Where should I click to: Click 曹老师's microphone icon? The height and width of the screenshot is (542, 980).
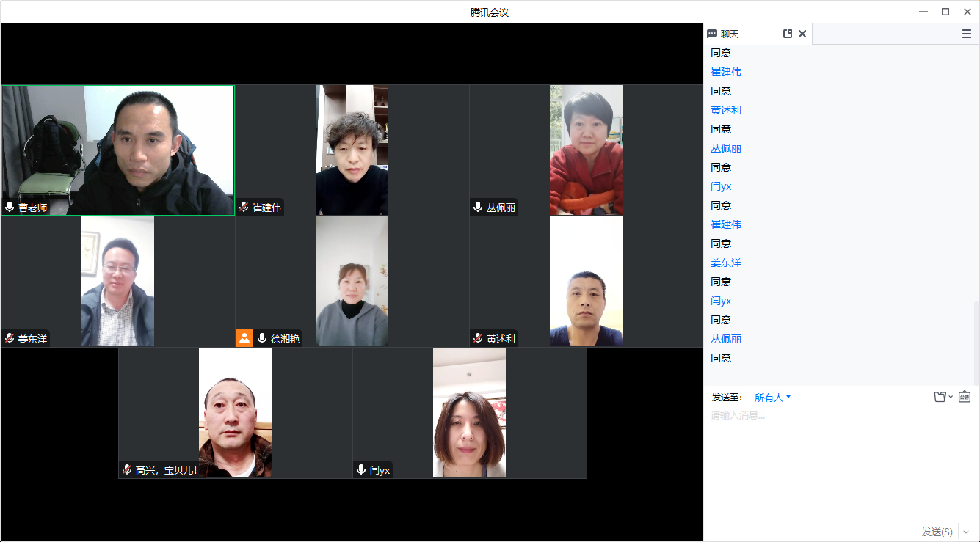tap(10, 208)
